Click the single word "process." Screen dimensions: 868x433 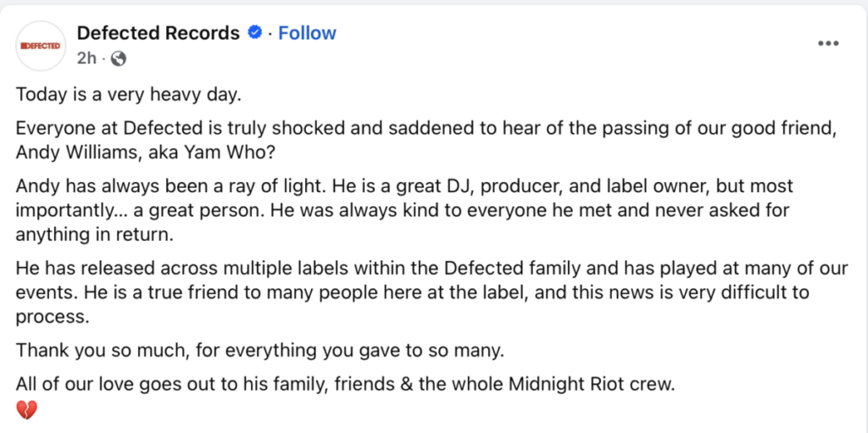click(x=52, y=318)
